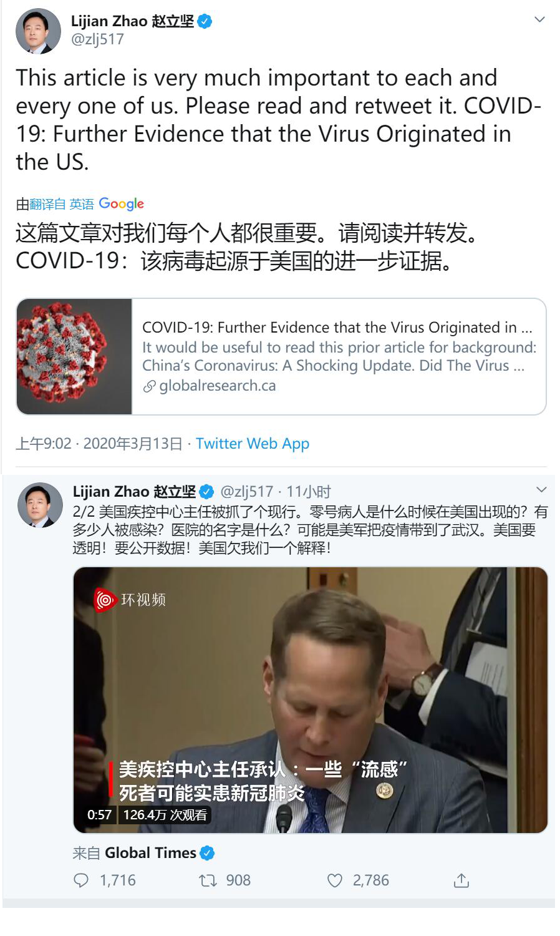Click the coronavirus article thumbnail image
Image resolution: width=560 pixels, height=936 pixels.
tap(74, 356)
